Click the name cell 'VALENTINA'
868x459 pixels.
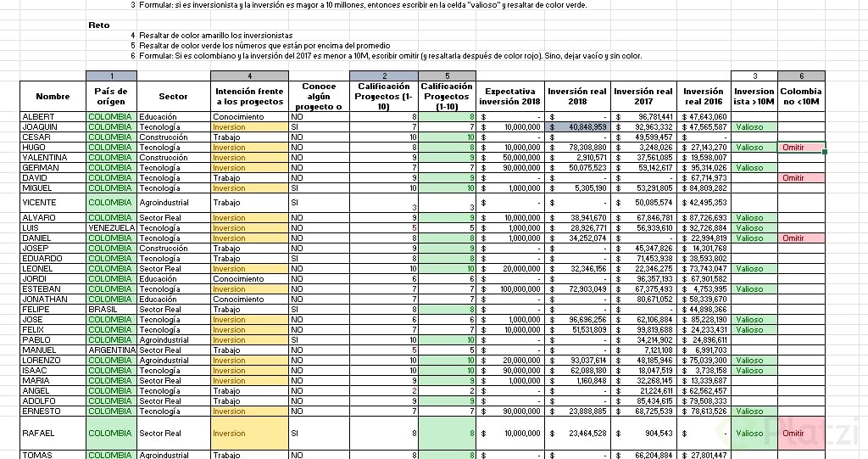pyautogui.click(x=53, y=158)
